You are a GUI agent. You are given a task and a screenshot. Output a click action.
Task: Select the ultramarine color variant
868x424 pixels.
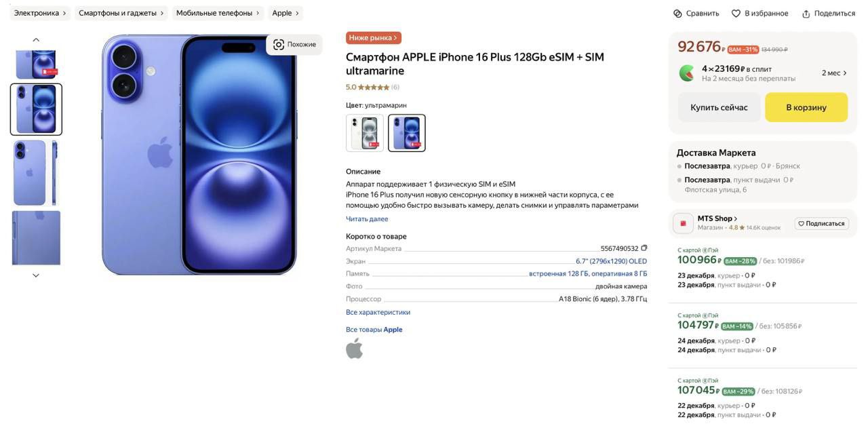tap(407, 133)
